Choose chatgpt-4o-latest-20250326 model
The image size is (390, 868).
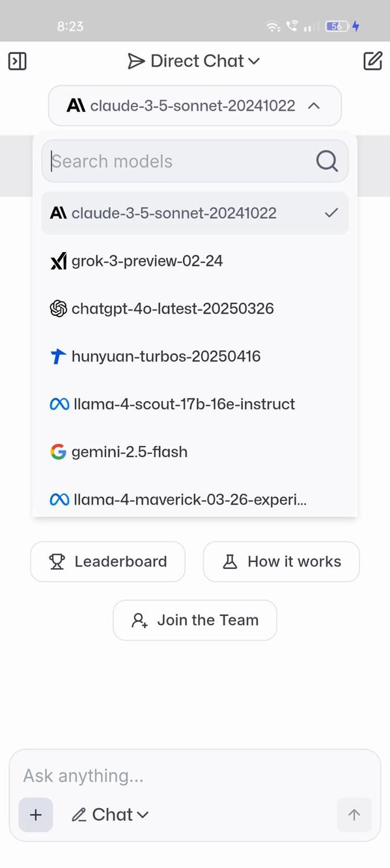[195, 309]
